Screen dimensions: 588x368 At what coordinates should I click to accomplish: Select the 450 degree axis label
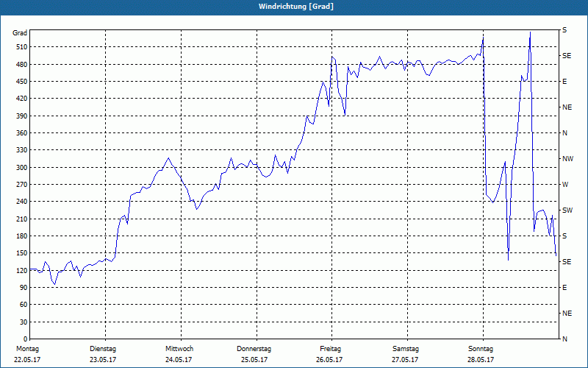pos(22,82)
